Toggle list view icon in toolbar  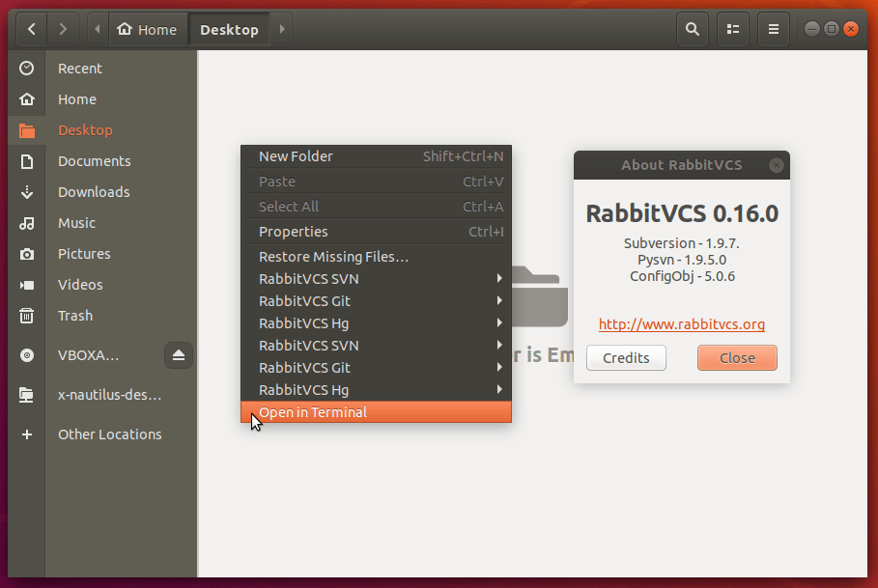point(733,29)
